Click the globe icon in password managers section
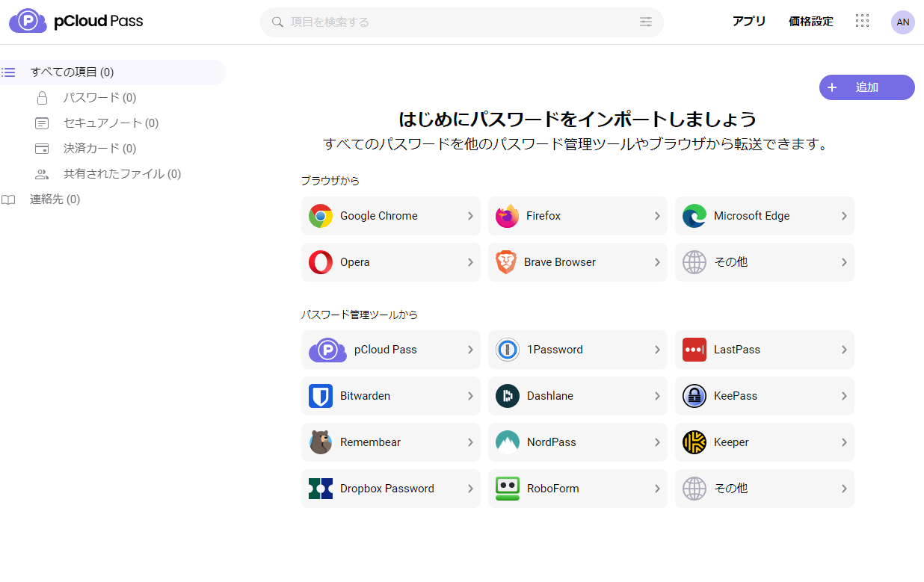Image resolution: width=924 pixels, height=582 pixels. click(x=694, y=489)
